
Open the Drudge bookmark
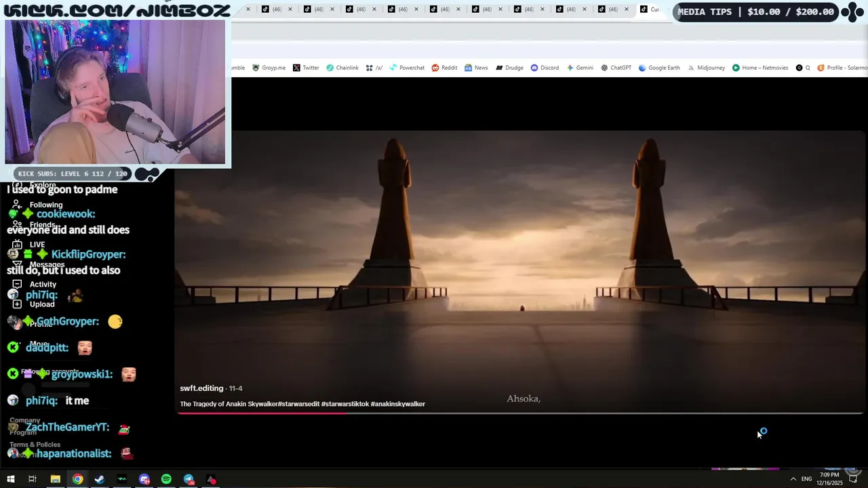509,68
